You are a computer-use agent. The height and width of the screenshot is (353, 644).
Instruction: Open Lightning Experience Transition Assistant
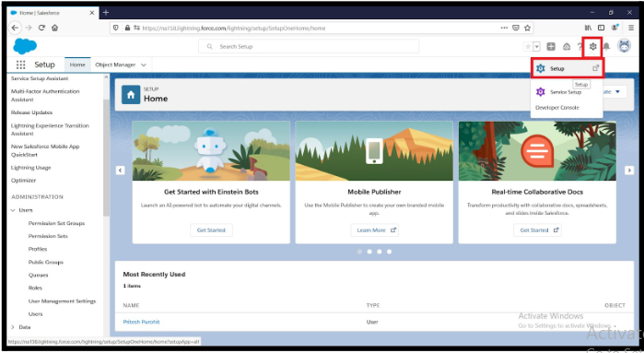[x=50, y=129]
